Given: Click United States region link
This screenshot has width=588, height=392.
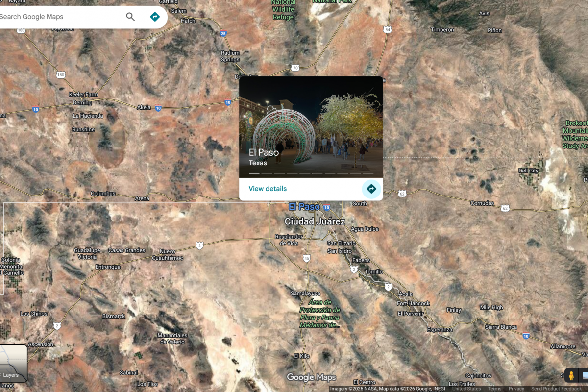Looking at the screenshot, I should [x=466, y=389].
